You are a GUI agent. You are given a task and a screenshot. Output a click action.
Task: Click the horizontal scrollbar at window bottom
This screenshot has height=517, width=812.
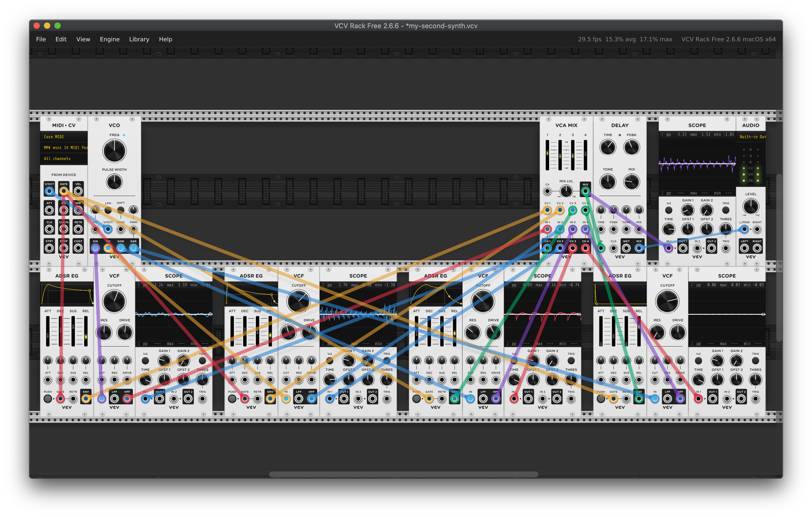tap(403, 474)
